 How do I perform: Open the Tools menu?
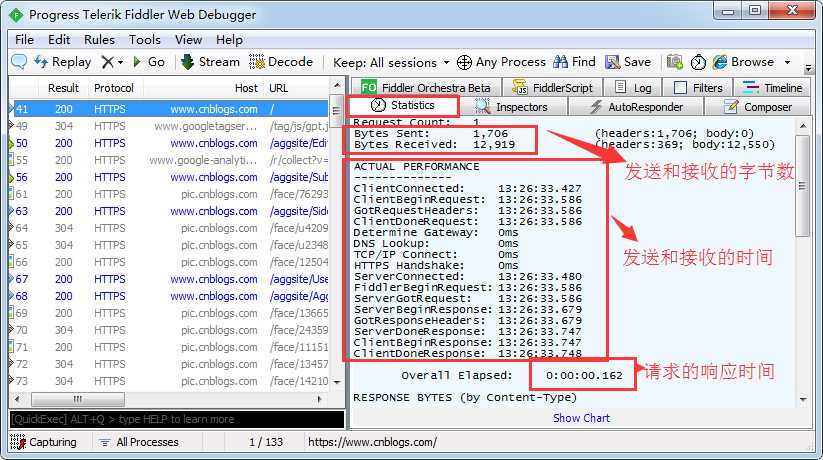145,40
